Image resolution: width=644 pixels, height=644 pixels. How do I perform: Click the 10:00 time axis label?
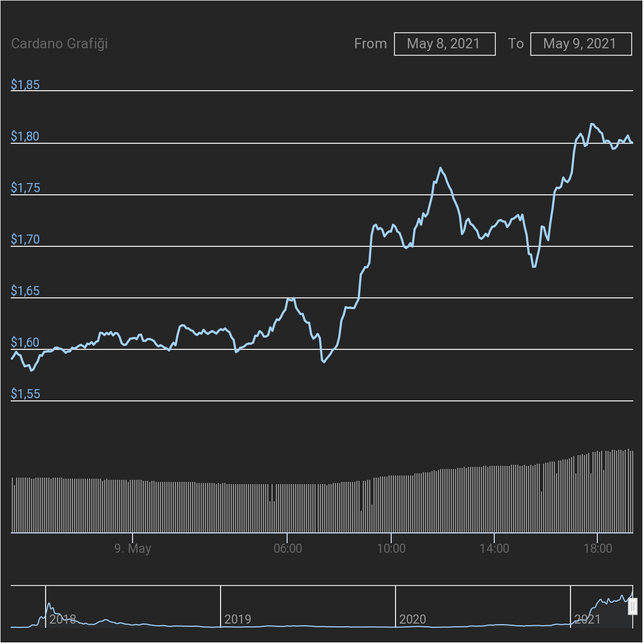coord(391,548)
